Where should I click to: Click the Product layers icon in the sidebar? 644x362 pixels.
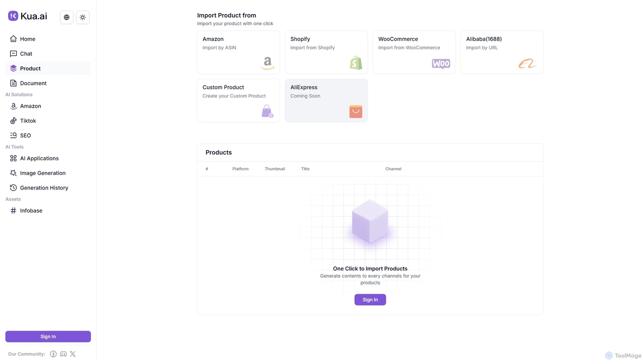tap(14, 68)
